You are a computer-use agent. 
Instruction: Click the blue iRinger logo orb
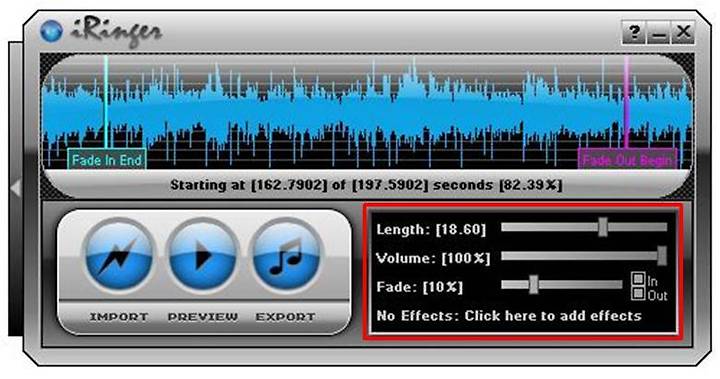pos(51,31)
